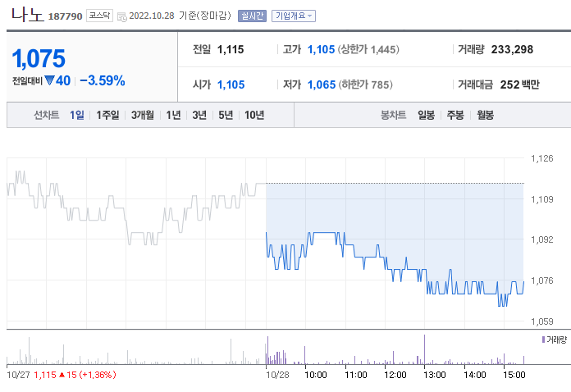Click the down arrow next to 40
This screenshot has width=571, height=392.
49,80
